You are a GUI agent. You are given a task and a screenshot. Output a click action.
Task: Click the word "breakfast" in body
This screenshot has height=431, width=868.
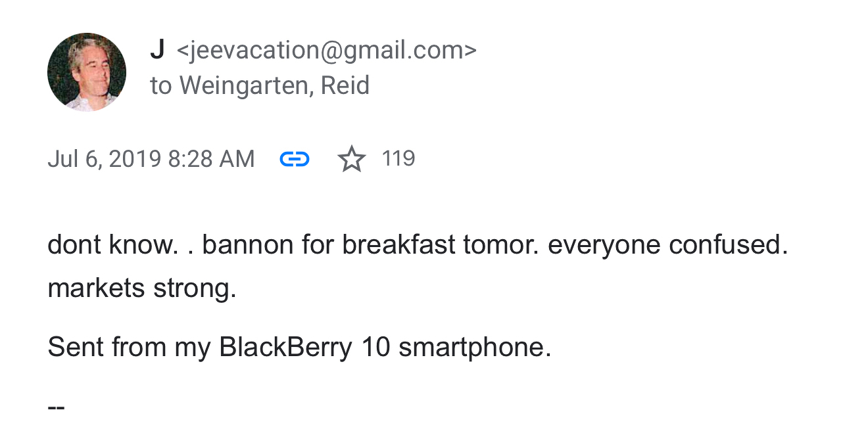point(398,245)
